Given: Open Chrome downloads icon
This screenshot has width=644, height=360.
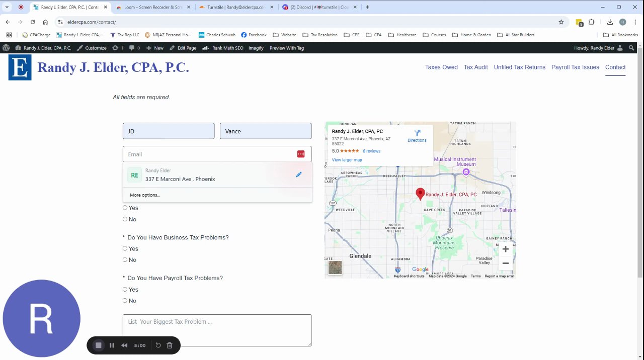Looking at the screenshot, I should (x=610, y=22).
